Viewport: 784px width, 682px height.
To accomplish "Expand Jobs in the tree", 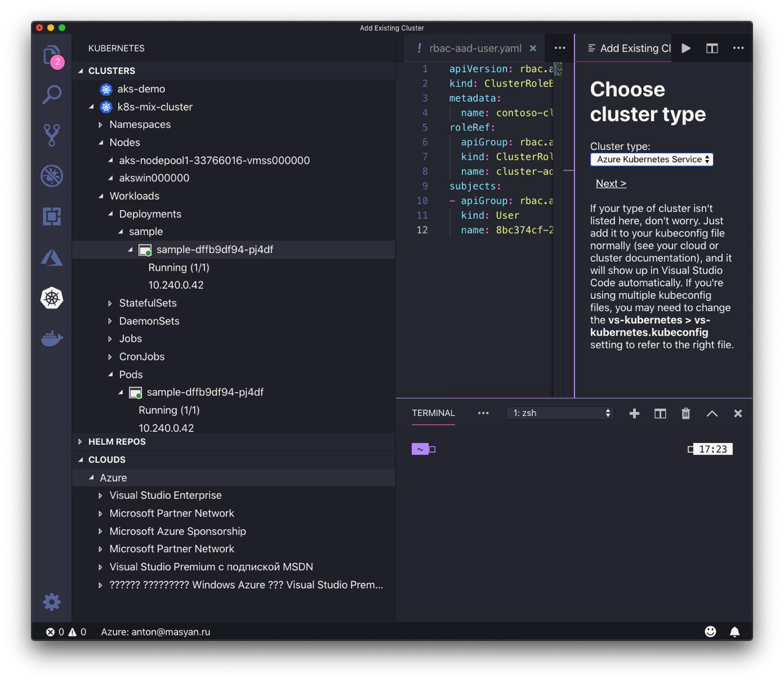I will point(110,339).
